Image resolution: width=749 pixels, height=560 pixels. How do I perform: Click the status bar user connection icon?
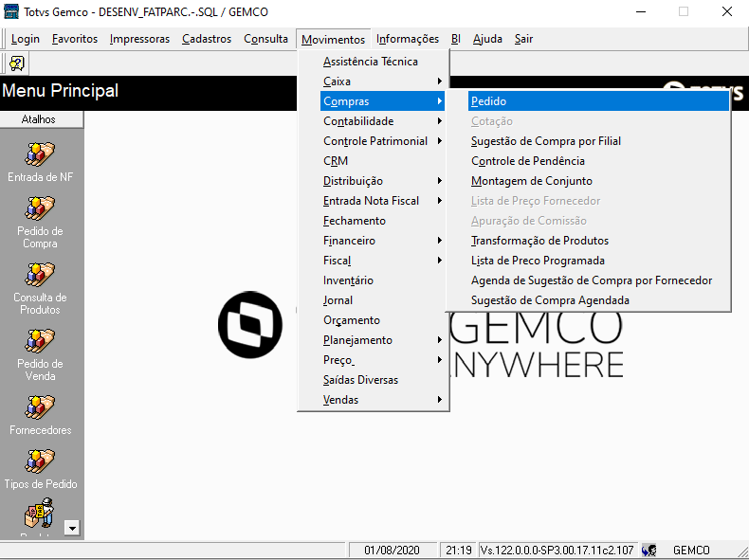(x=649, y=550)
